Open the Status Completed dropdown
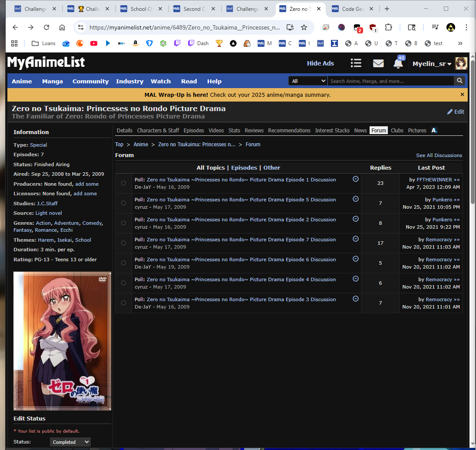 click(70, 442)
